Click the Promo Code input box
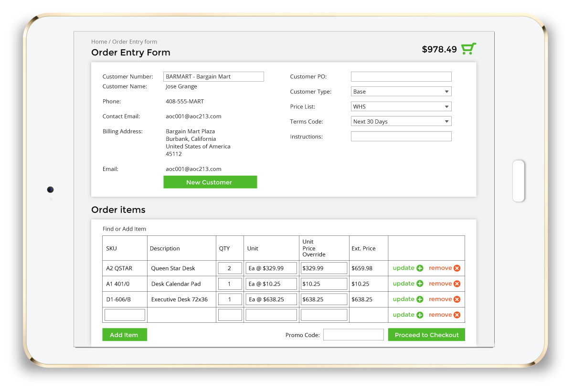The width and height of the screenshot is (573, 392). pos(353,335)
